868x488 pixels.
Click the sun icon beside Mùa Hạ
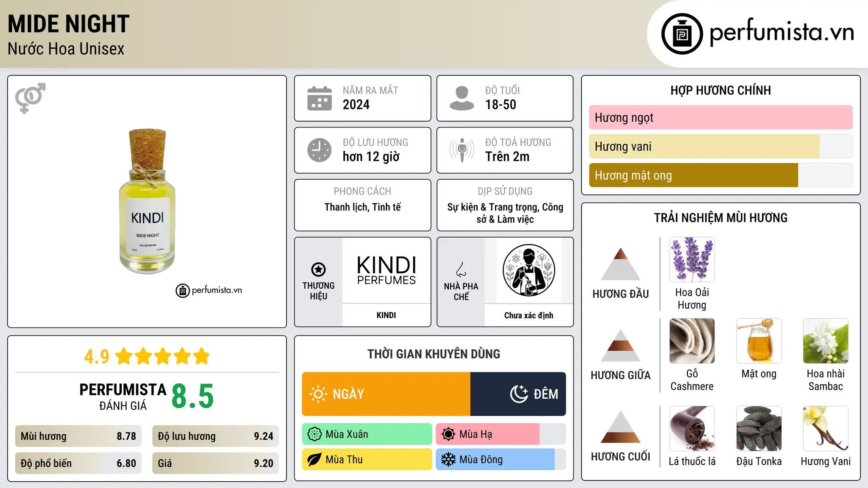[448, 434]
